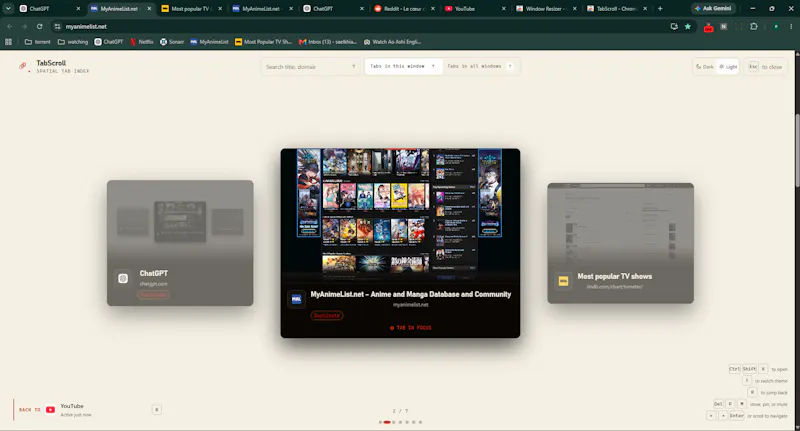Screen dimensions: 800x431
Task: Click filter icon in search field
Action: (x=353, y=67)
